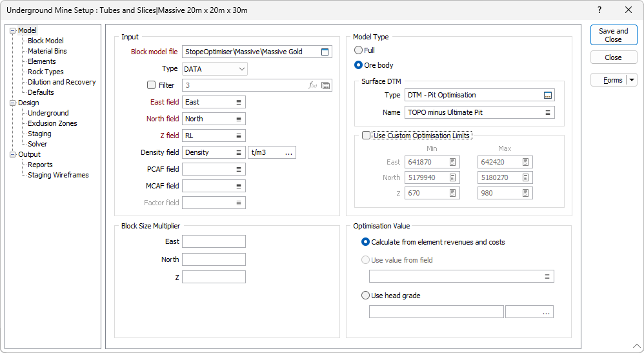
Task: Click the Forms button
Action: coord(609,80)
